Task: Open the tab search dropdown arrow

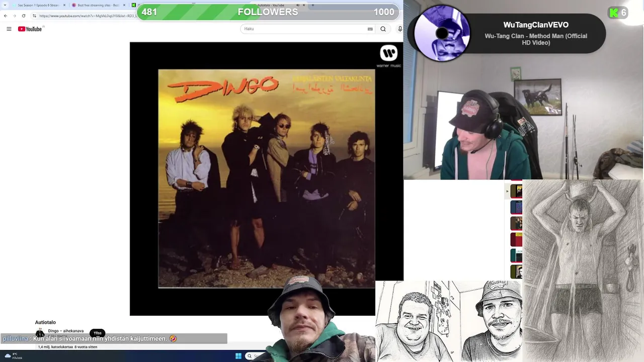Action: coord(6,5)
